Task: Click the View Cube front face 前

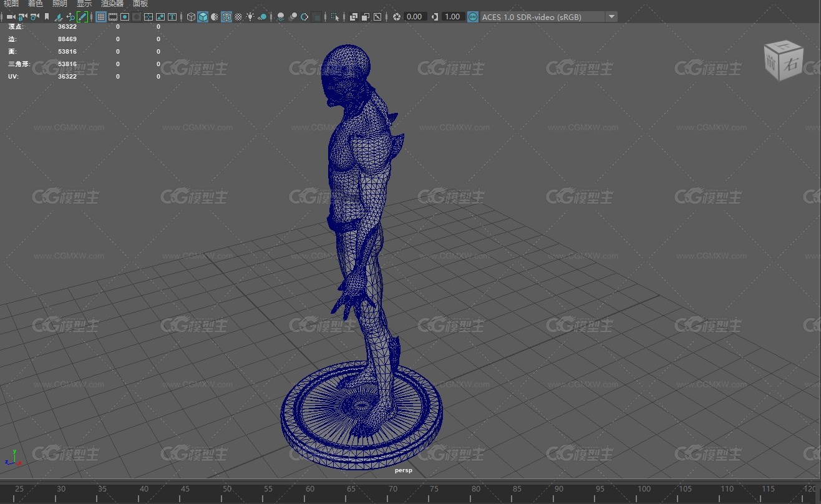Action: (772, 63)
